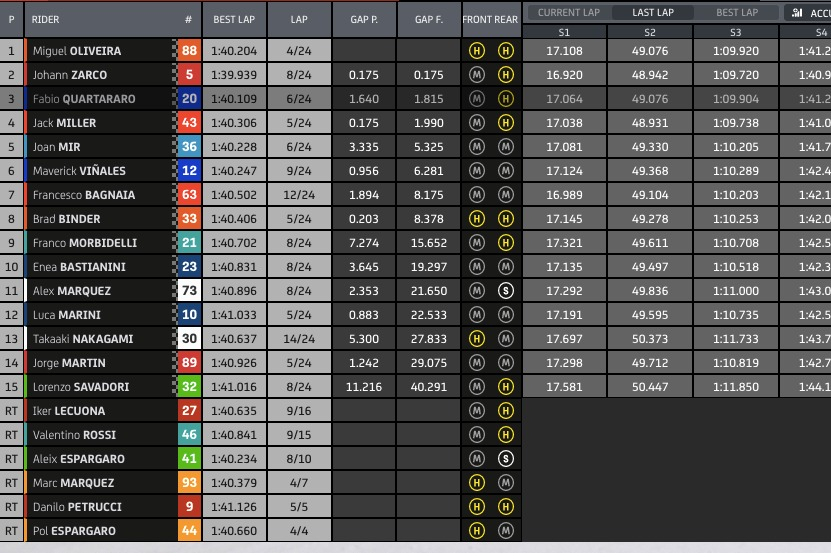Click Jack Miller's hard rear tyre icon

point(506,123)
